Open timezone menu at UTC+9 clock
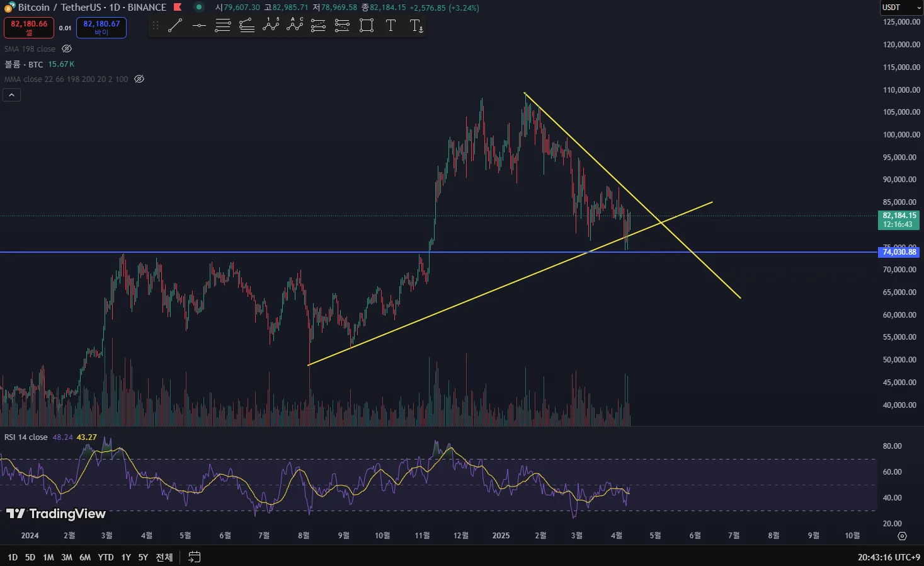The image size is (924, 566). pos(889,557)
